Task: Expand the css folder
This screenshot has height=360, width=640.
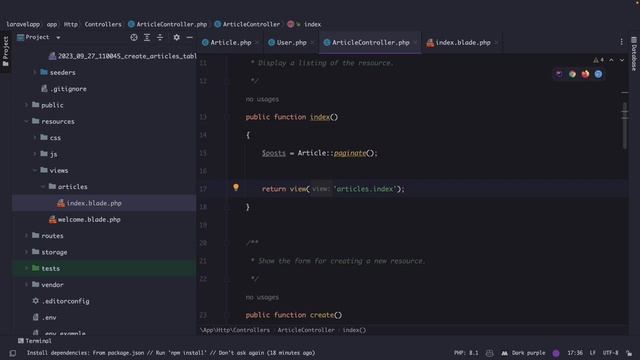Action: pyautogui.click(x=35, y=138)
